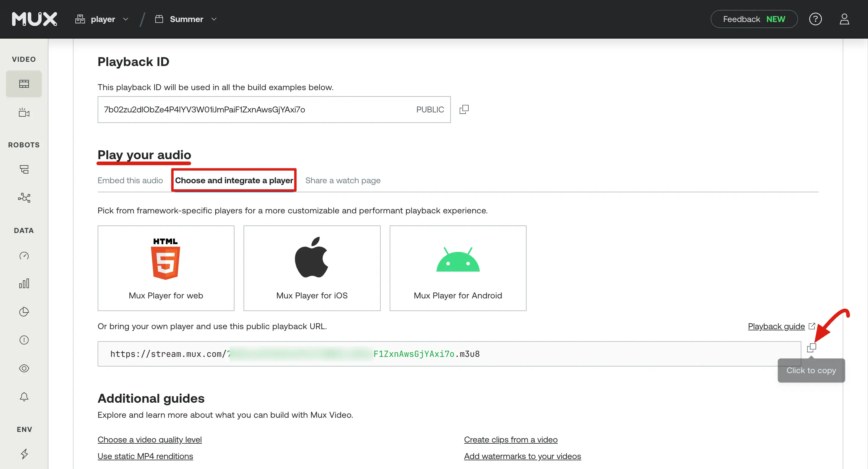Click the Playback guide external link icon
Image resolution: width=868 pixels, height=469 pixels.
[x=812, y=326]
